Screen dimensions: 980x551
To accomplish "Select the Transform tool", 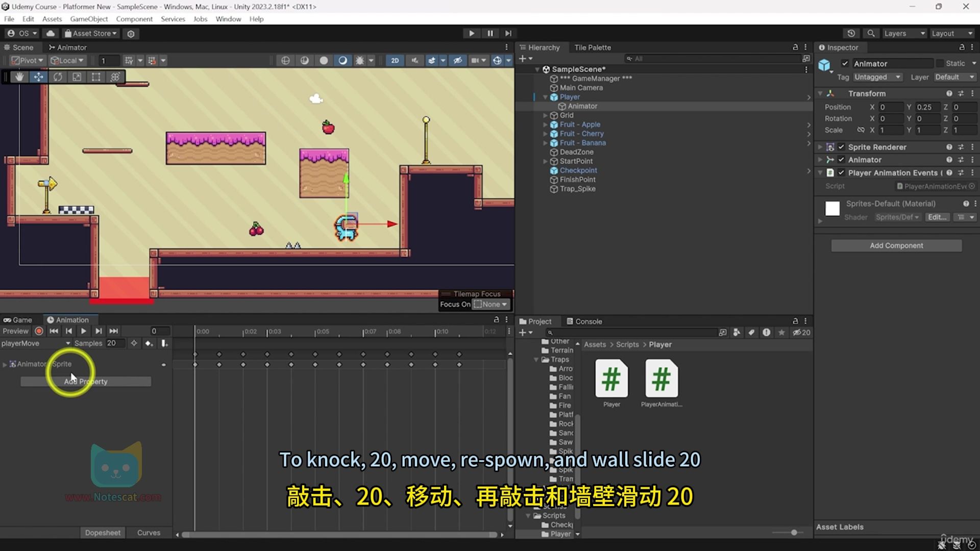I will click(x=115, y=77).
